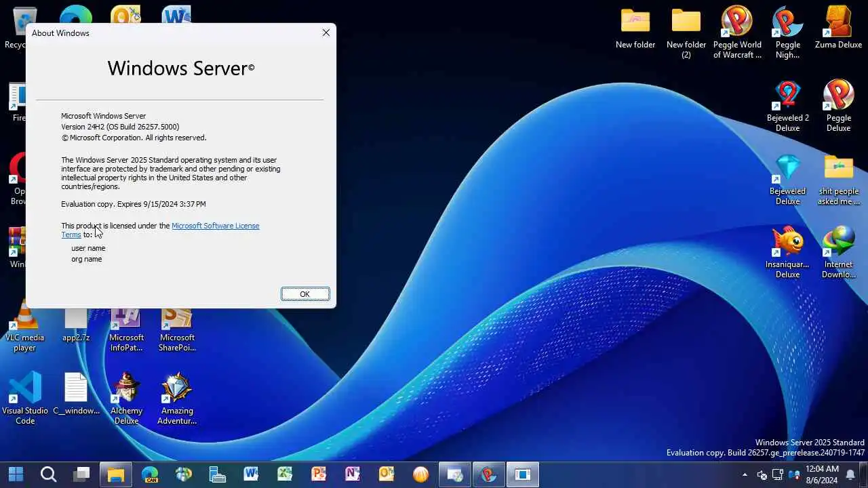
Task: Open the first New folder on the desktop
Action: [x=635, y=28]
